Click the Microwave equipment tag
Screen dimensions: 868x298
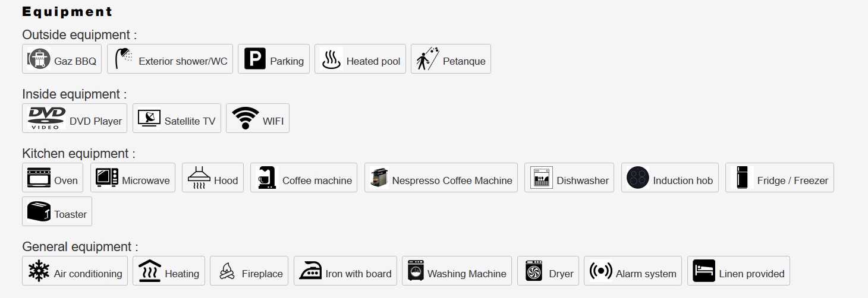tap(133, 177)
